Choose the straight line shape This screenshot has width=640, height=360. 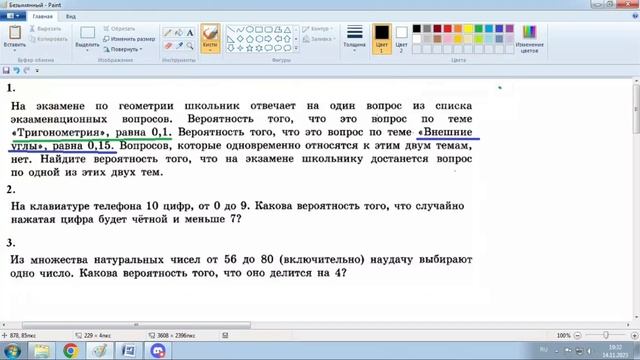(231, 30)
